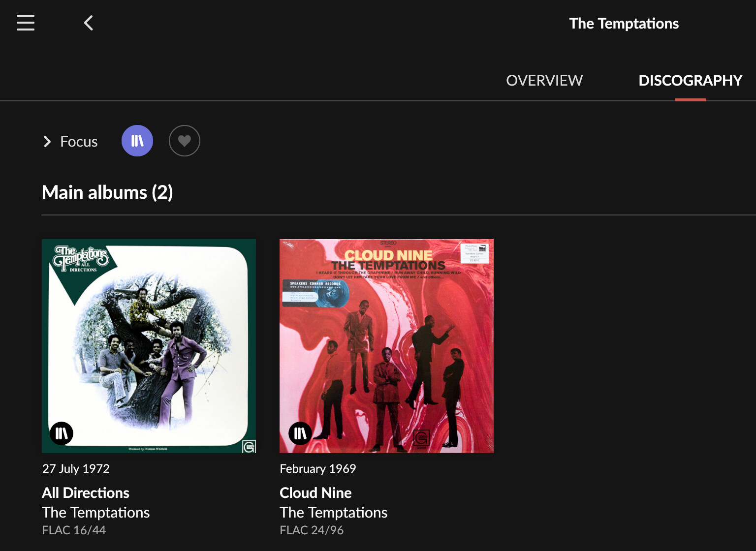Go back with the left arrow
This screenshot has width=756, height=551.
89,23
